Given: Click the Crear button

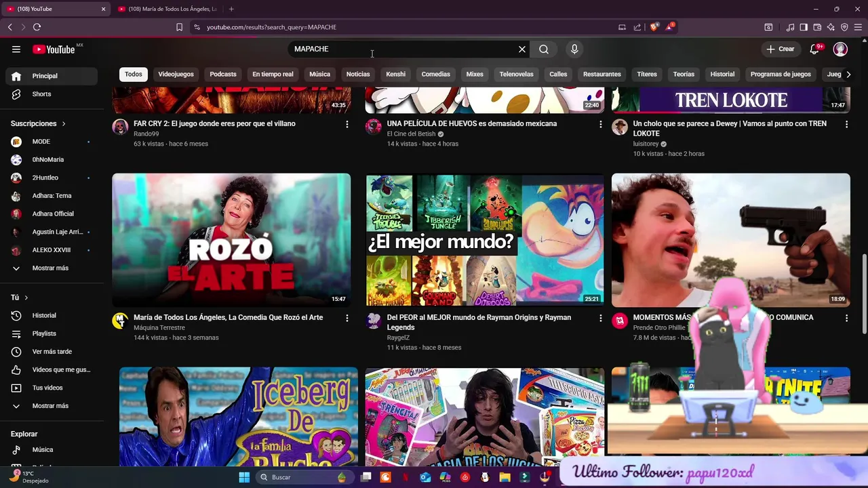Looking at the screenshot, I should tap(780, 49).
